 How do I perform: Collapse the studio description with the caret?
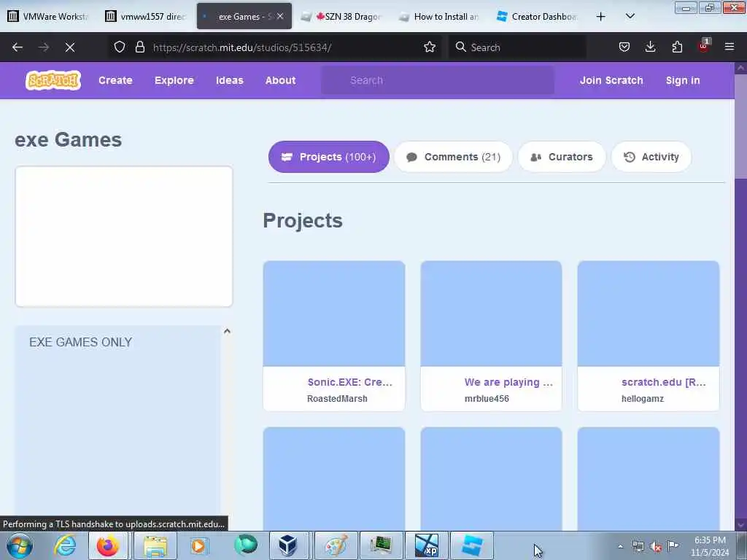pos(228,331)
